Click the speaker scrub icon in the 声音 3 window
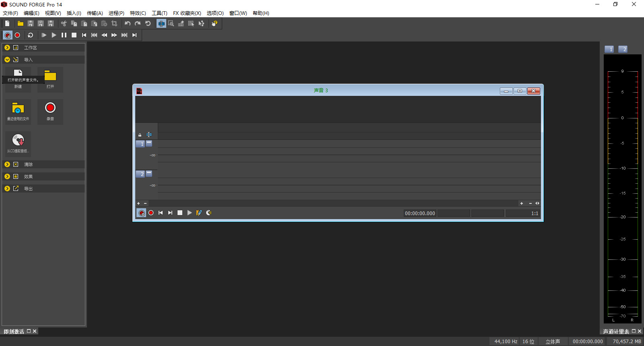The width and height of the screenshot is (644, 346). [x=209, y=213]
